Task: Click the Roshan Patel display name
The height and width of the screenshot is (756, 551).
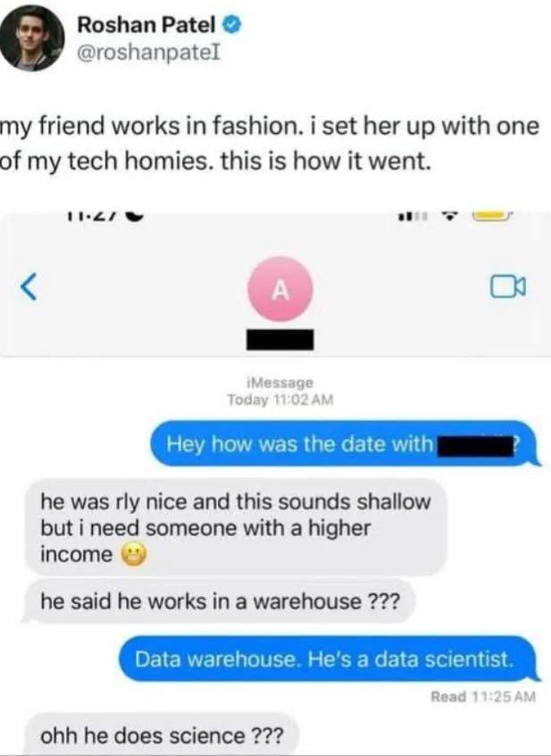Action: (146, 25)
